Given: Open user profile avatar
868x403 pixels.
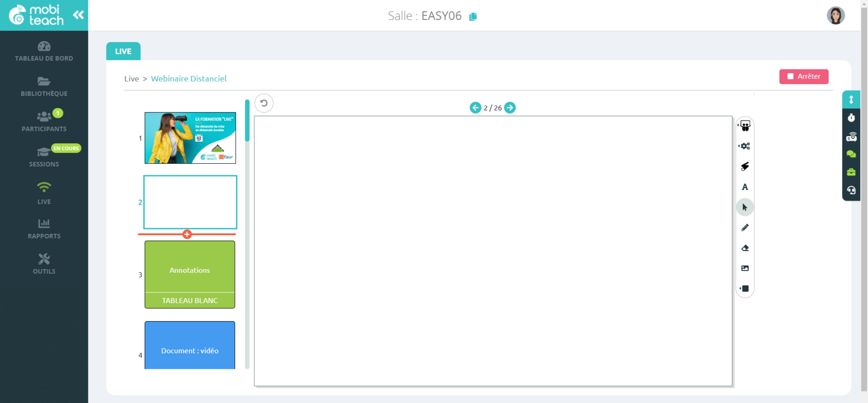Looking at the screenshot, I should point(835,15).
